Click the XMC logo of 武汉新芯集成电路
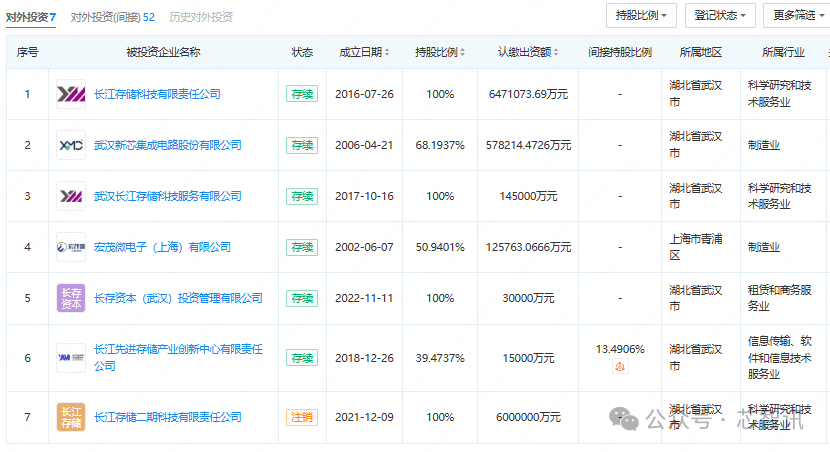This screenshot has height=452, width=830. click(x=71, y=145)
